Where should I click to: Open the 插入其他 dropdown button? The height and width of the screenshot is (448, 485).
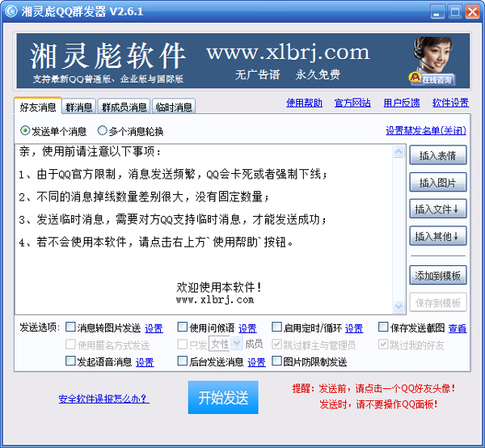pos(437,236)
